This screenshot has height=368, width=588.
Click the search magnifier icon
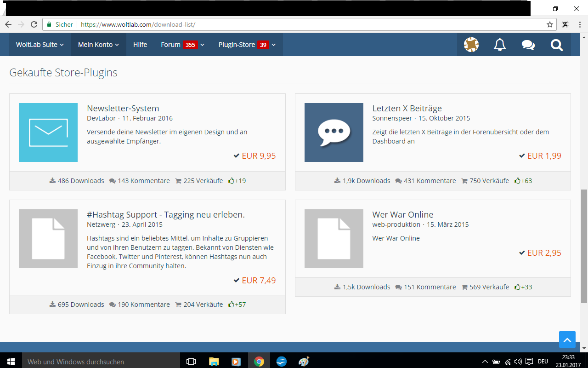tap(556, 45)
